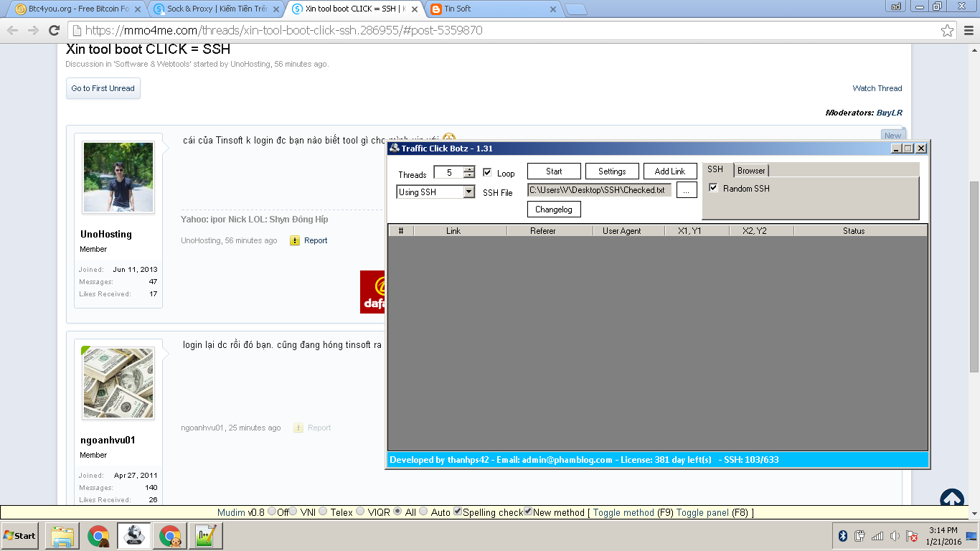This screenshot has height=551, width=980.
Task: Select the Telex input method radio
Action: pyautogui.click(x=323, y=512)
